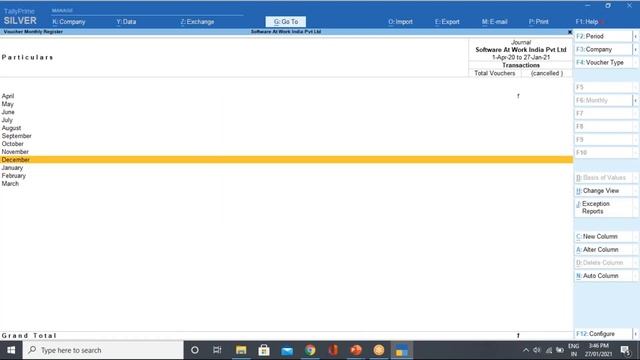Viewport: 640px width, 360px height.
Task: Open the O: Import menu
Action: 400,22
